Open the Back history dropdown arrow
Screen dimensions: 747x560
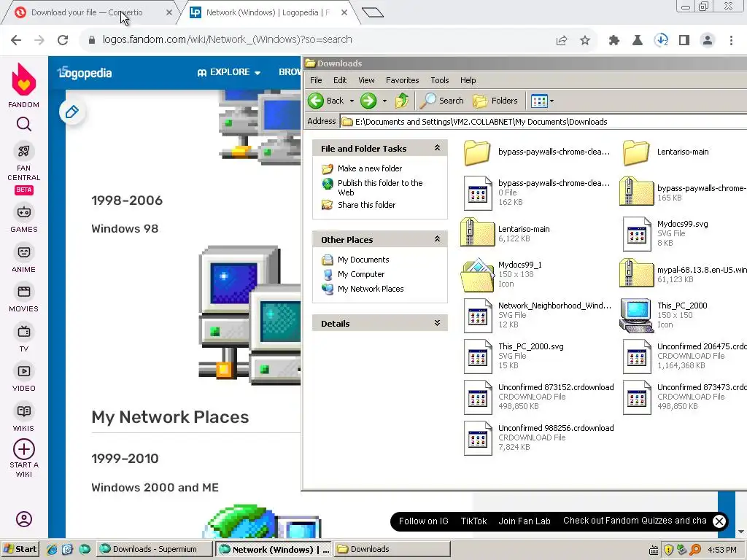tap(352, 101)
